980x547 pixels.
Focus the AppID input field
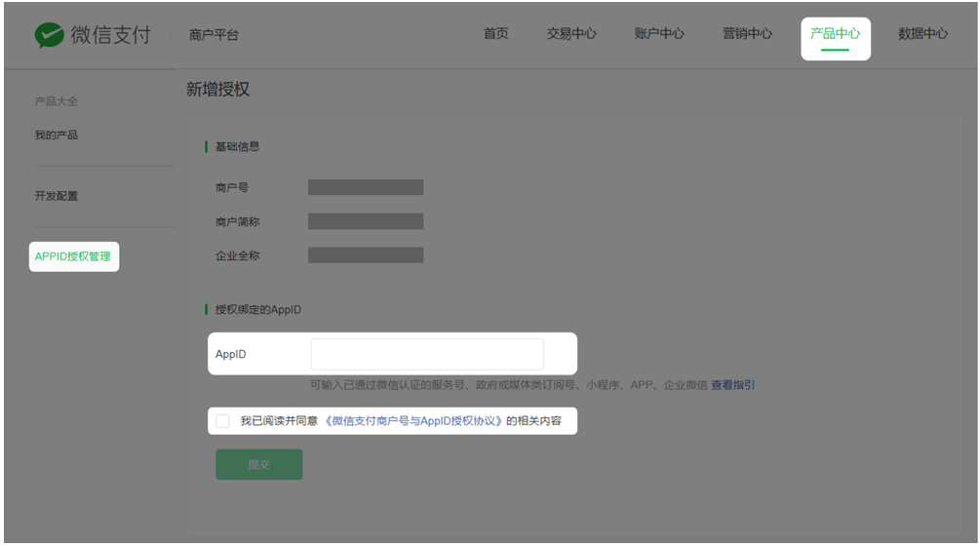(427, 355)
